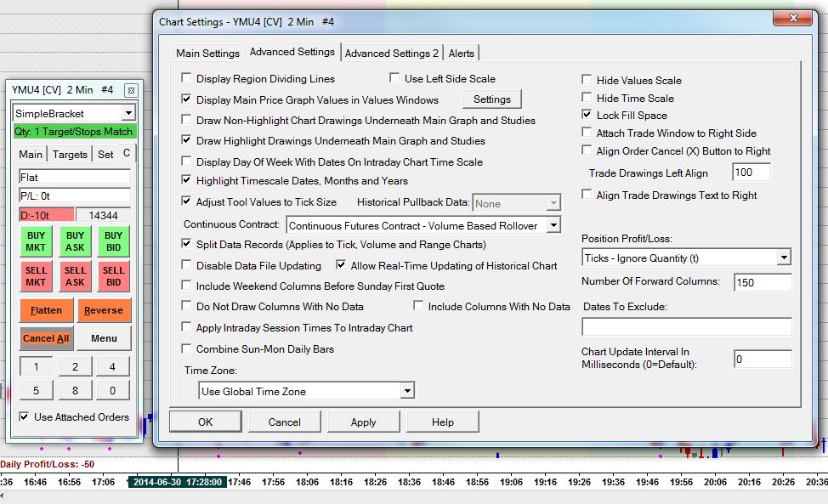Click Cancel in Chart Settings dialog

284,422
